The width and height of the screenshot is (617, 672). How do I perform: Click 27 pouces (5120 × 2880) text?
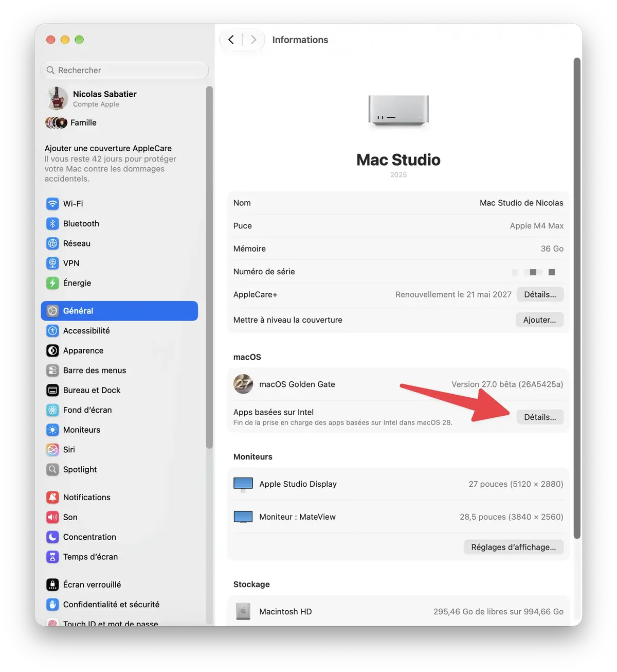click(x=516, y=484)
